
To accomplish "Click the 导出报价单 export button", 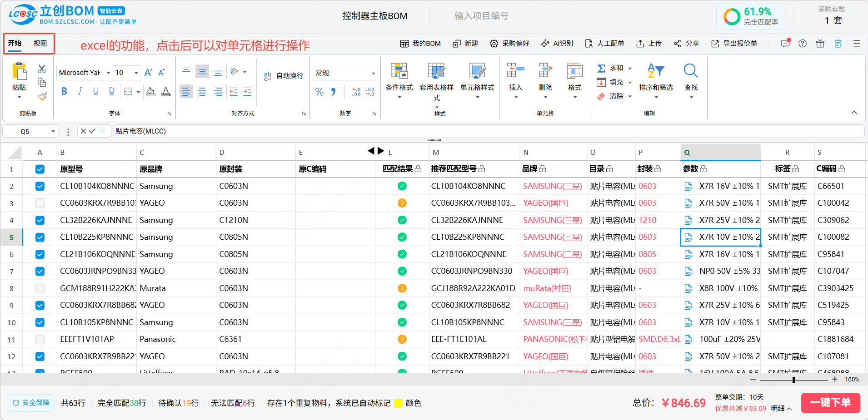I will (x=734, y=44).
